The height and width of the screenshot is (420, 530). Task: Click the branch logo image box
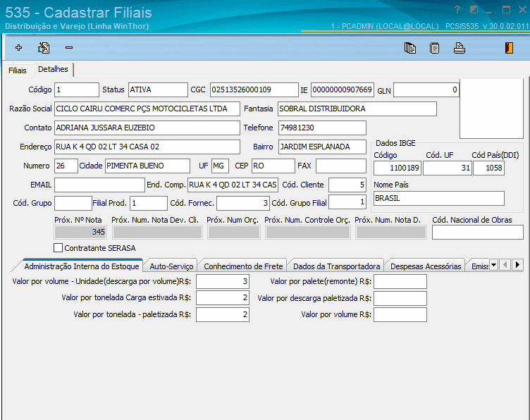click(x=491, y=109)
